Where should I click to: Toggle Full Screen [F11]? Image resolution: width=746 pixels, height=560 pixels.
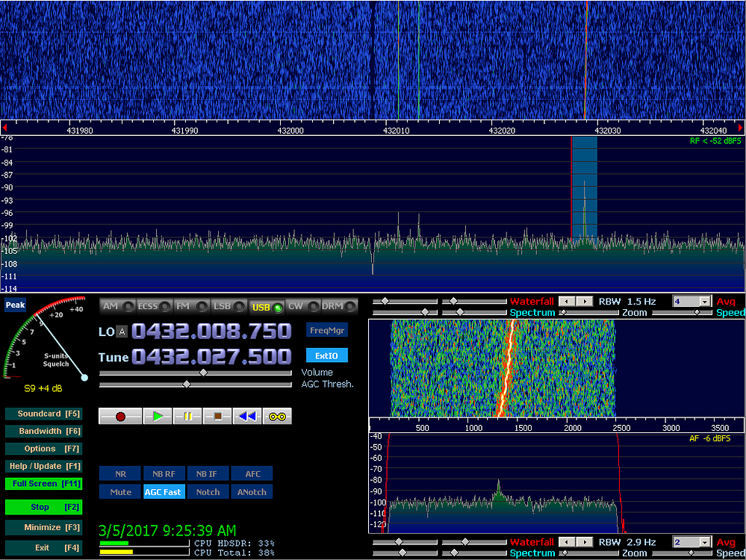tap(44, 483)
